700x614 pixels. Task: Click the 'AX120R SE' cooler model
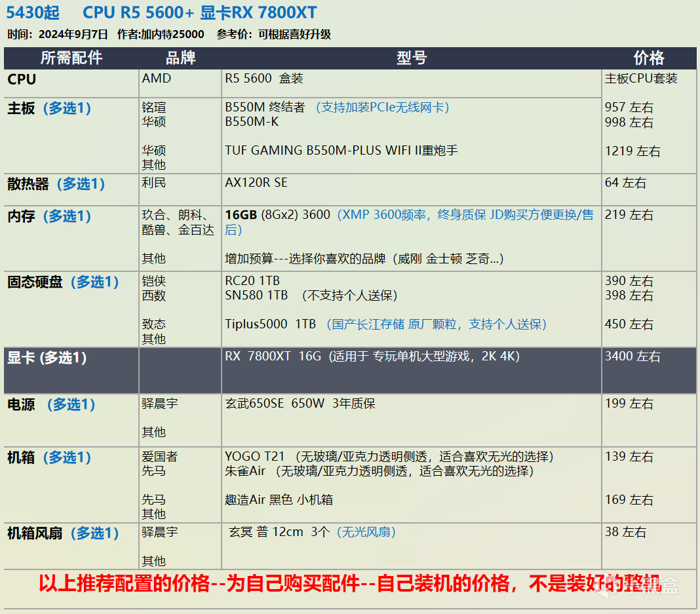pyautogui.click(x=256, y=183)
